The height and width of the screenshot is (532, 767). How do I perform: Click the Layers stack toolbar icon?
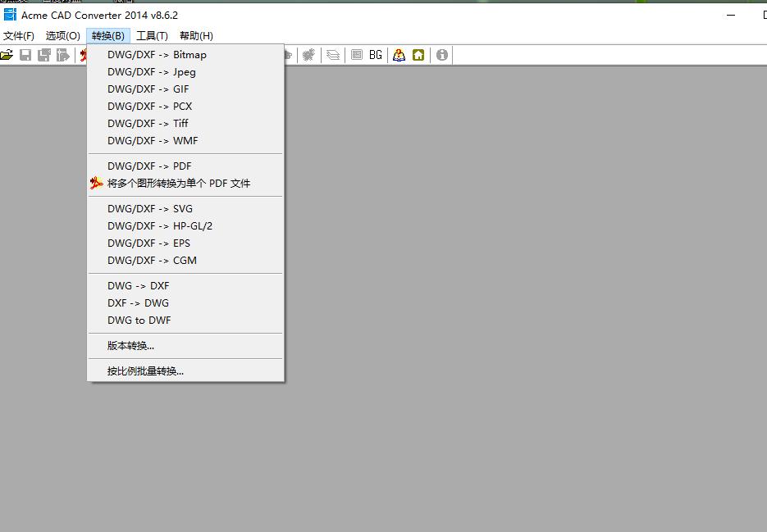333,55
